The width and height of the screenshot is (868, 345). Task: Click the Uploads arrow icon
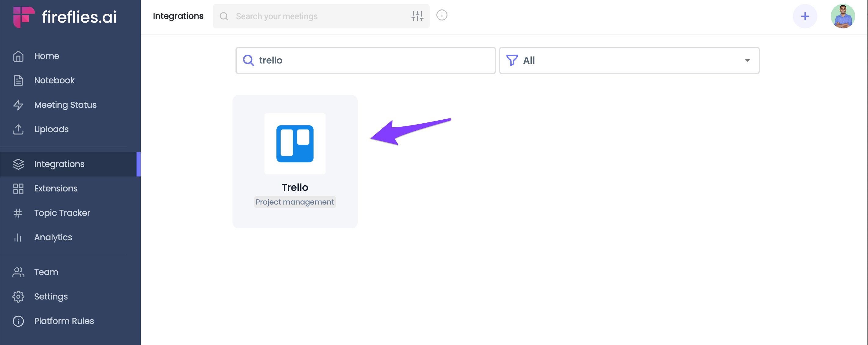click(x=18, y=129)
